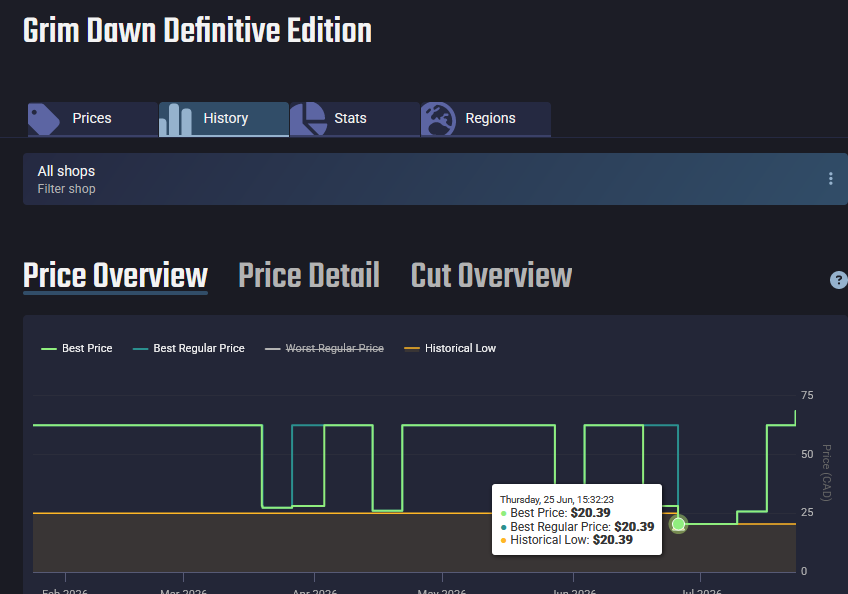
Task: Click the price tag icon
Action: (x=44, y=119)
